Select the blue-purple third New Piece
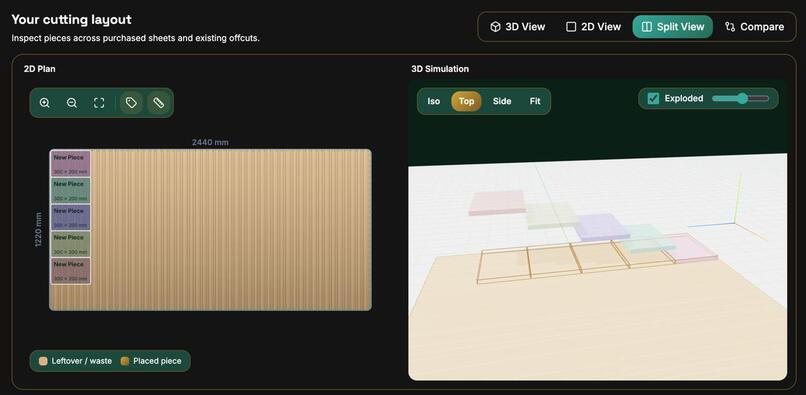 pos(70,218)
